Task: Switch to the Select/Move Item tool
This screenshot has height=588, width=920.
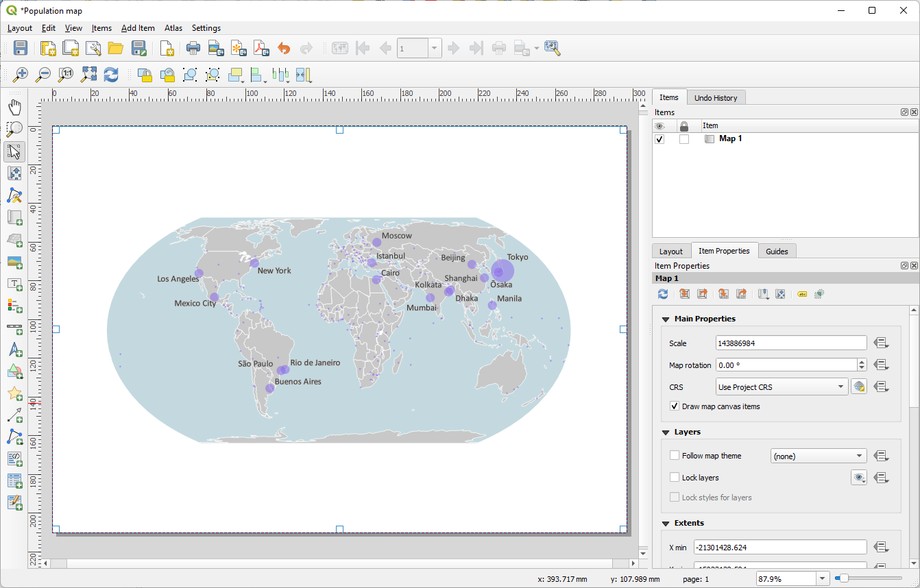Action: pyautogui.click(x=14, y=151)
